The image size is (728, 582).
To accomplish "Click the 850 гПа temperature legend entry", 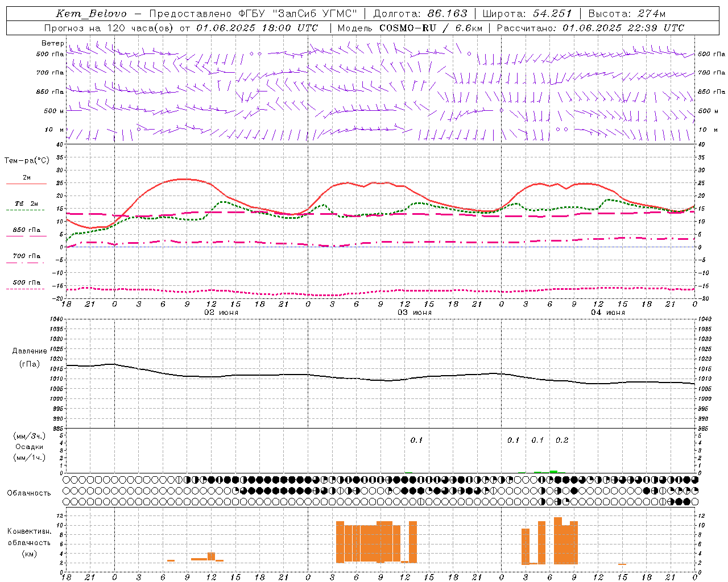I will click(26, 232).
